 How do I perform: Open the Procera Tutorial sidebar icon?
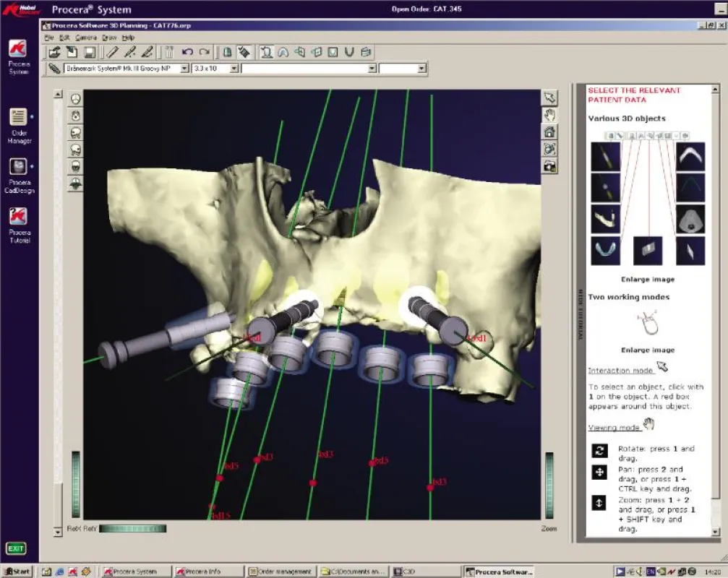pos(19,217)
